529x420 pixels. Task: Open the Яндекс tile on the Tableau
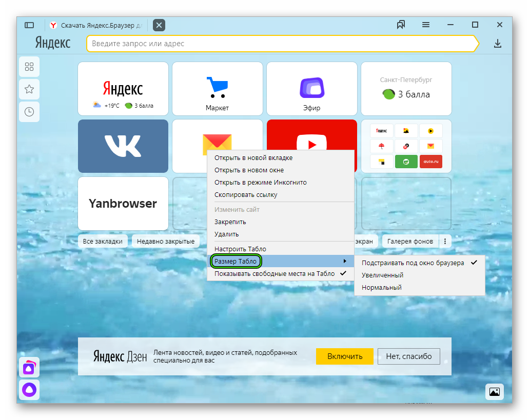[x=123, y=89]
